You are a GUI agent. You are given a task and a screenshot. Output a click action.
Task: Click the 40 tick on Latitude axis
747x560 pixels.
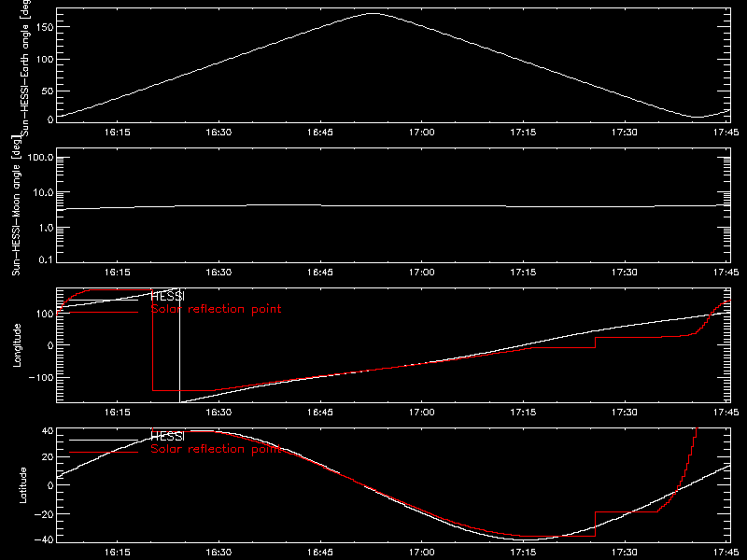48,431
